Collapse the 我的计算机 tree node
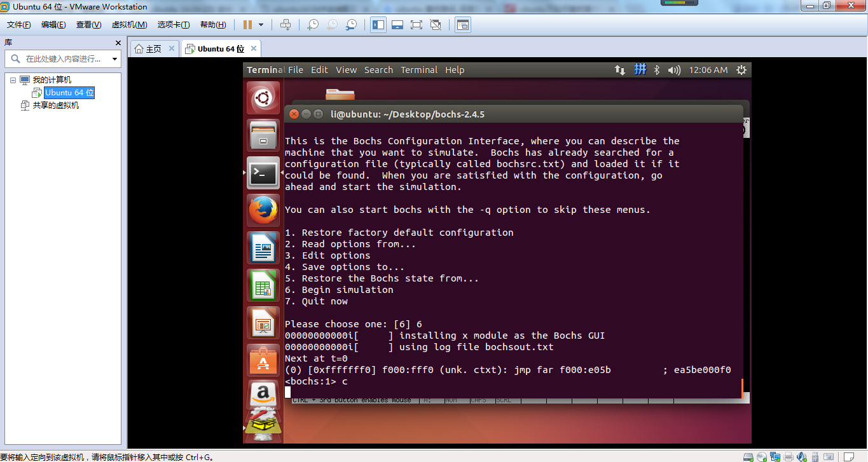This screenshot has width=868, height=462. point(13,80)
